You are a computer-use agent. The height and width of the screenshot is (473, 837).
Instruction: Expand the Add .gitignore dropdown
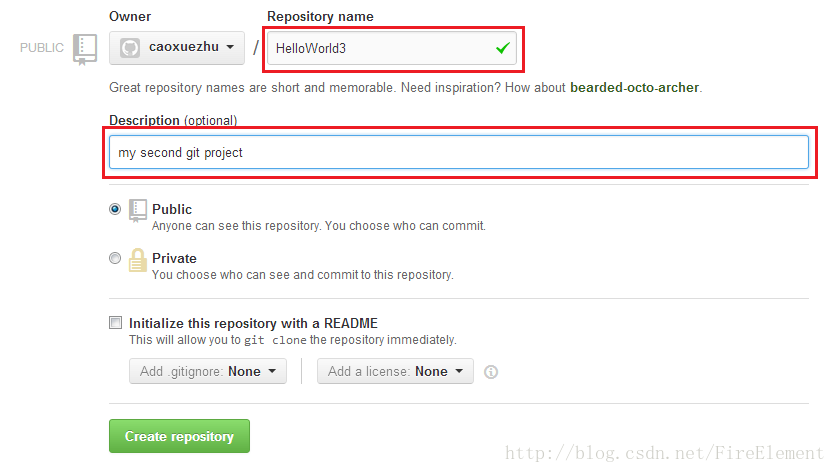tap(208, 371)
